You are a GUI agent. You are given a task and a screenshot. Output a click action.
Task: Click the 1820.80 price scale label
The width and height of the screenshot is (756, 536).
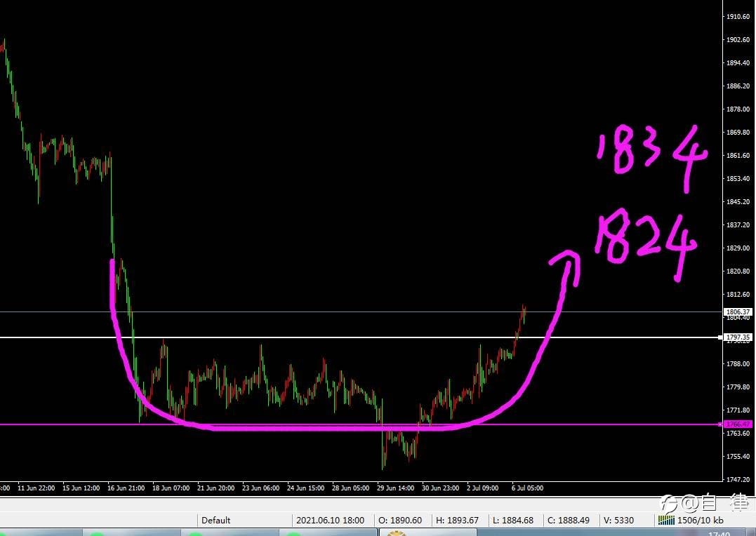point(738,271)
